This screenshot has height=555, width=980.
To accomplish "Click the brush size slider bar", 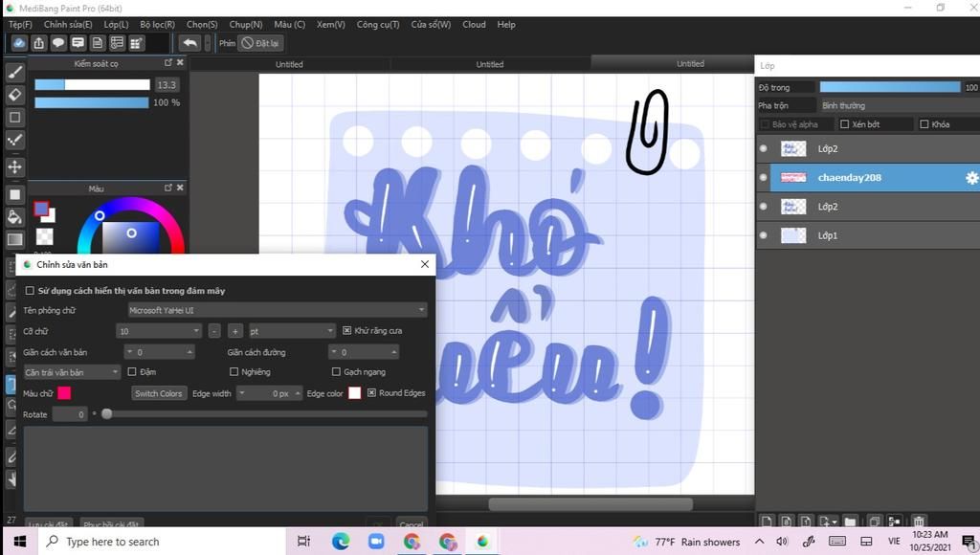I will click(92, 84).
